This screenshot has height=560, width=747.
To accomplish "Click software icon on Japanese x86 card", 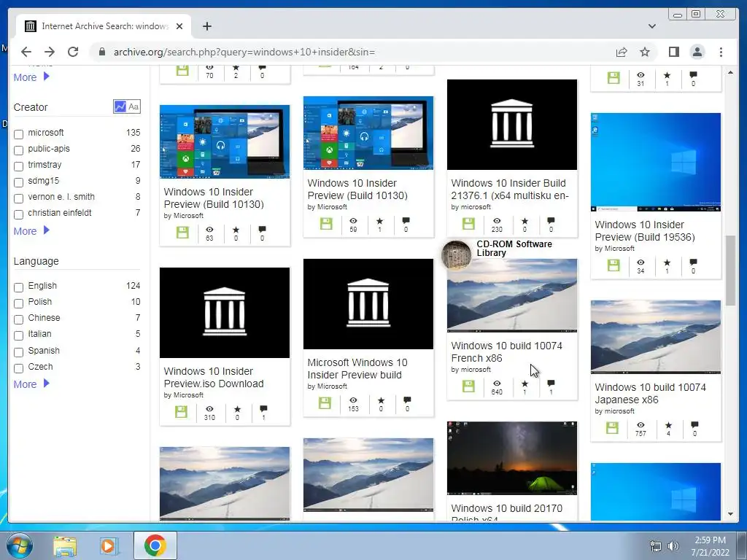I will [x=612, y=428].
